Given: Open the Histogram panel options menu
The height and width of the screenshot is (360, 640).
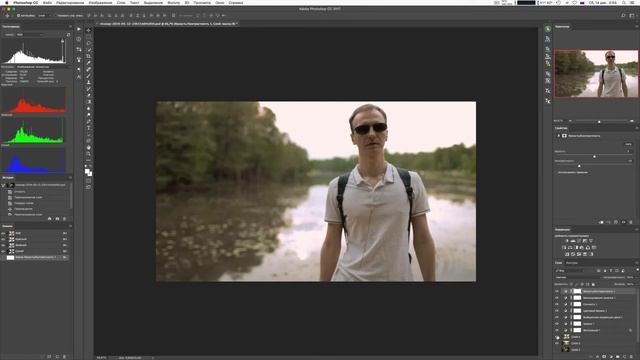Looking at the screenshot, I should (70, 27).
